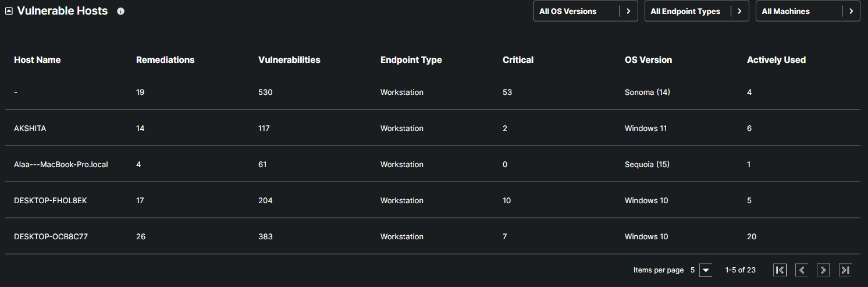Viewport: 868px width, 287px height.
Task: Click the OS Version column header
Action: tap(648, 60)
